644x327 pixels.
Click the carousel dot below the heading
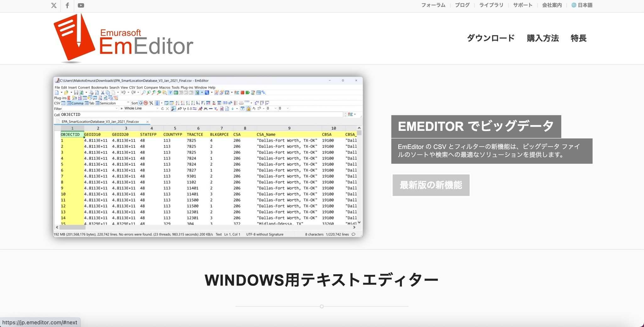(322, 306)
